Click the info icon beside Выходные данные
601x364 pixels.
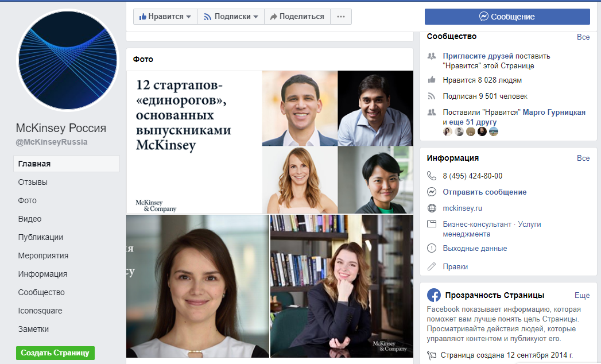click(x=432, y=248)
